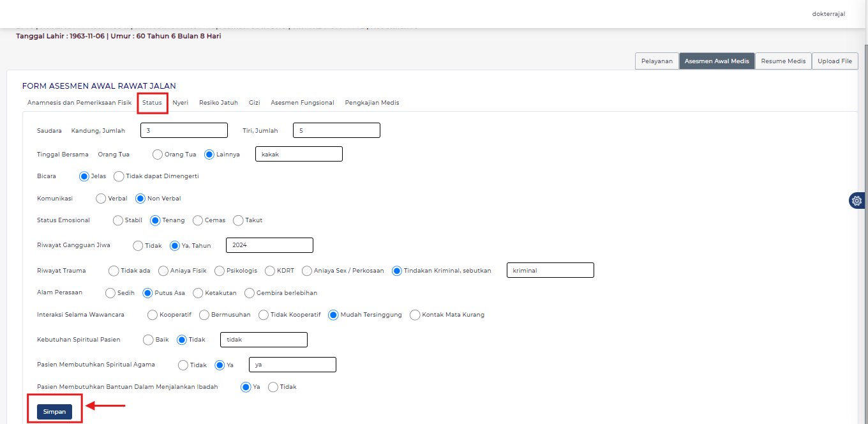868x424 pixels.
Task: Switch to the Nyeri tab
Action: [180, 103]
